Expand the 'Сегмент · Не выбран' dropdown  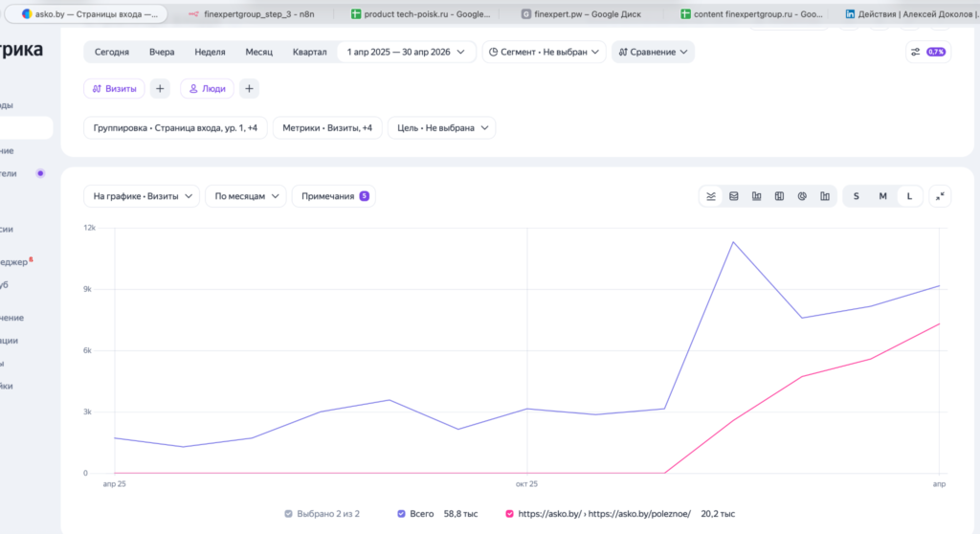pyautogui.click(x=544, y=52)
